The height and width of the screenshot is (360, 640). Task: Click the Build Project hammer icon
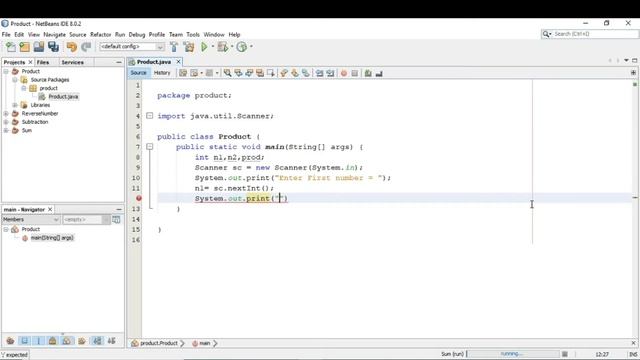click(x=174, y=47)
